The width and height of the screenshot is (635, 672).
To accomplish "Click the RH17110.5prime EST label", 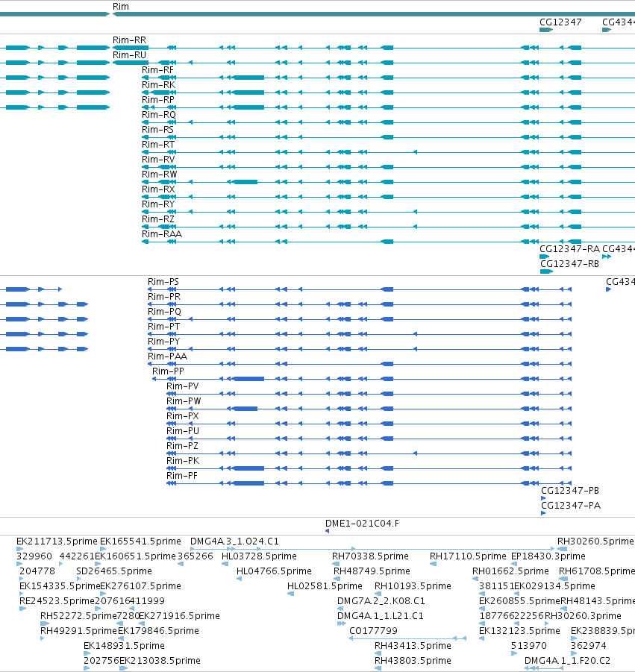I will click(468, 556).
